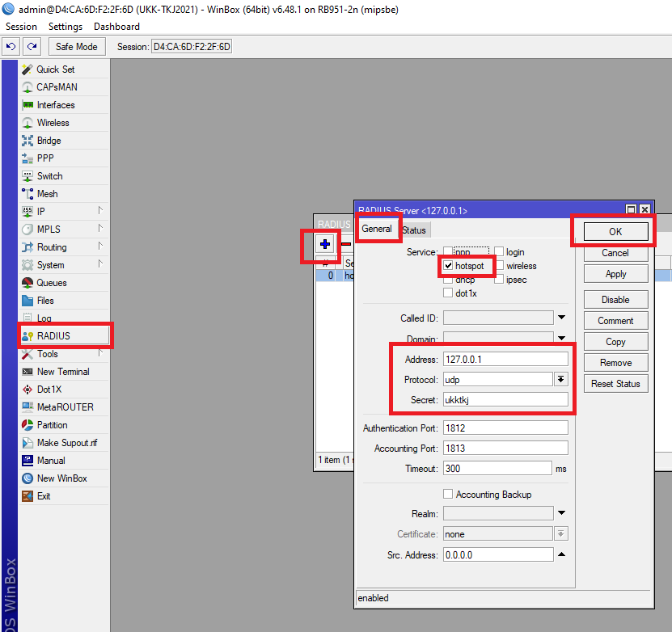This screenshot has width=672, height=632.
Task: Switch to the Status tab
Action: [x=414, y=230]
